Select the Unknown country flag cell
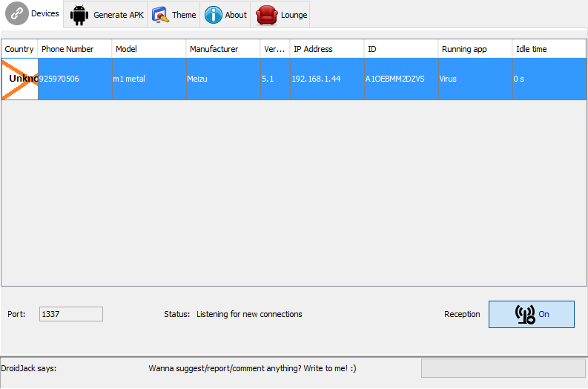Screen dimensions: 588x389 (20, 79)
